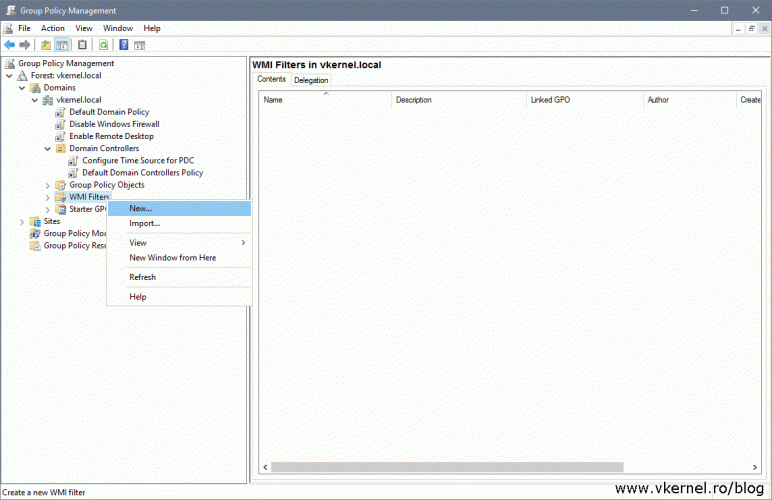
Task: Click the Forward arrow toolbar icon
Action: pyautogui.click(x=25, y=45)
